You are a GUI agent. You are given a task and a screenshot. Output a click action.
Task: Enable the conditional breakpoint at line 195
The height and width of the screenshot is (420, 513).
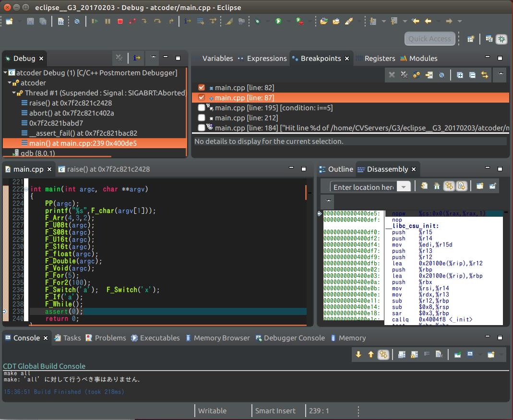pos(201,107)
